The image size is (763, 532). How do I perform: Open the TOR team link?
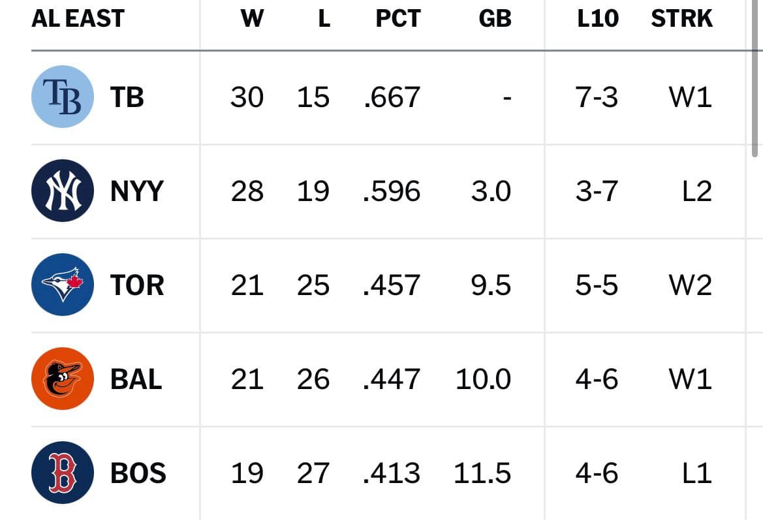tap(137, 285)
